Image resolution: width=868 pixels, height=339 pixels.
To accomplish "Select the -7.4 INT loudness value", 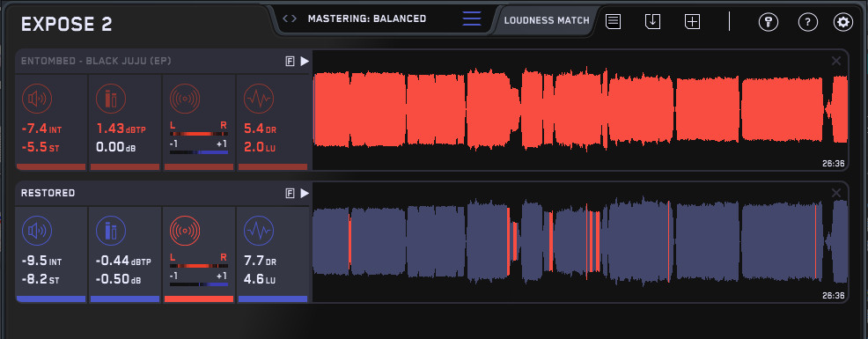I will pyautogui.click(x=42, y=129).
